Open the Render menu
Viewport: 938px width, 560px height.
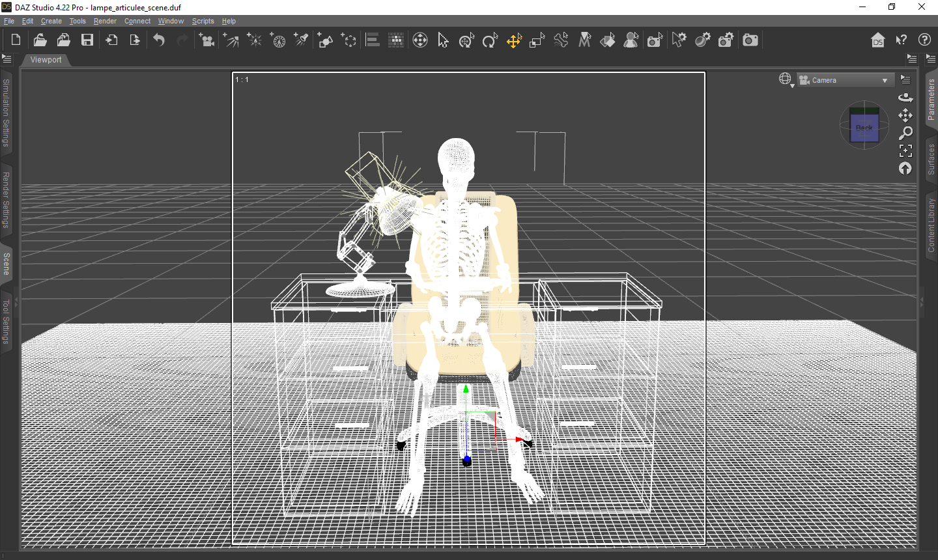pyautogui.click(x=105, y=21)
